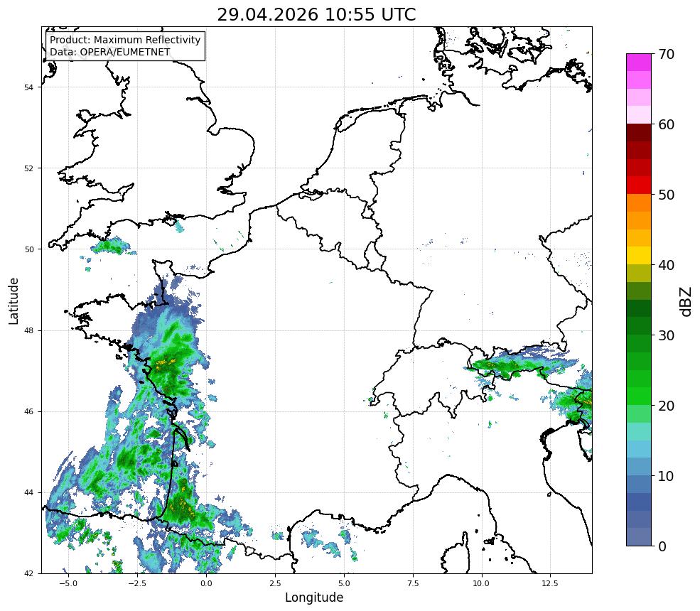Select the dark green 30 dBZ colorbar band

coord(638,326)
